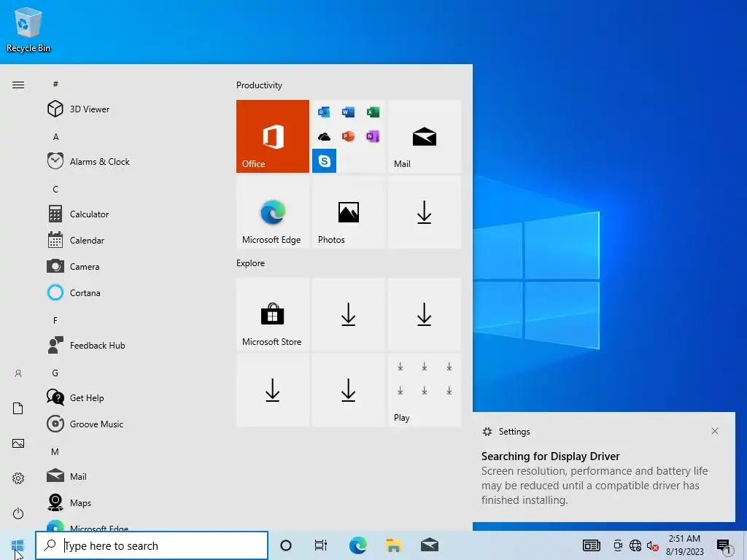The width and height of the screenshot is (747, 560).
Task: Click the Skype tile icon
Action: [x=324, y=160]
